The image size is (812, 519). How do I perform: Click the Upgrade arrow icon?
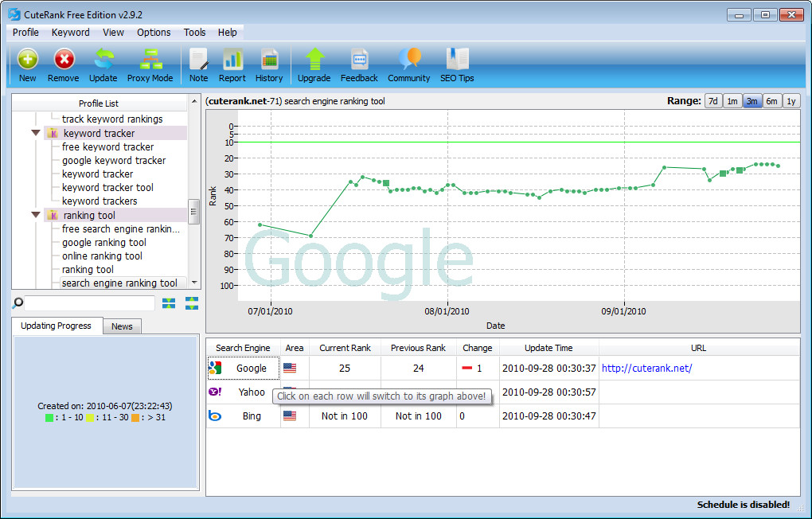coord(314,59)
